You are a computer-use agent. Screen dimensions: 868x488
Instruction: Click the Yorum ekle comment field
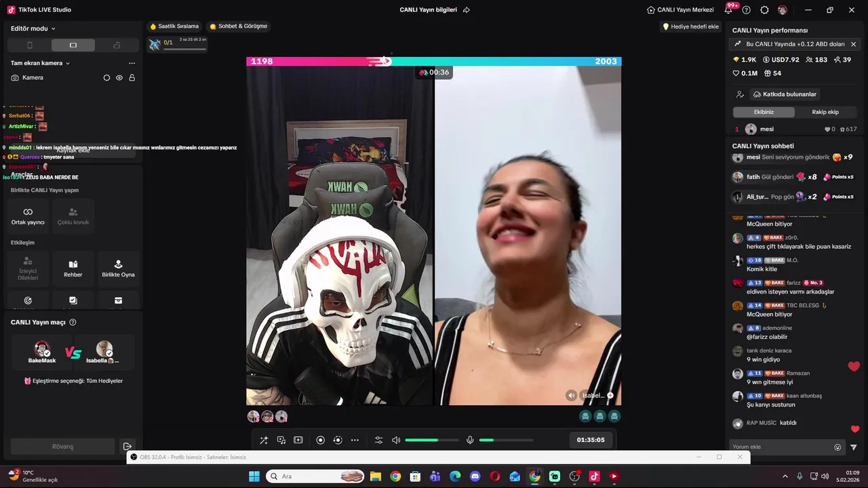coord(780,447)
